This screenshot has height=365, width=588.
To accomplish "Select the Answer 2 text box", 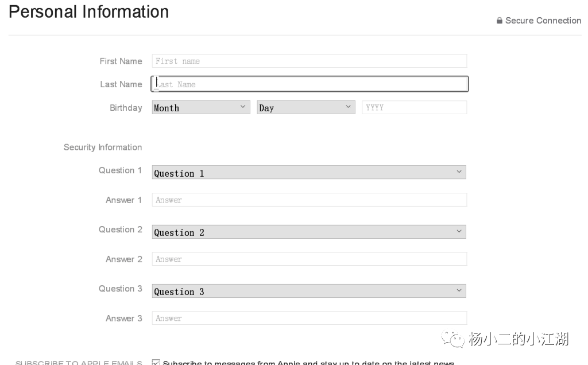I will (x=310, y=259).
